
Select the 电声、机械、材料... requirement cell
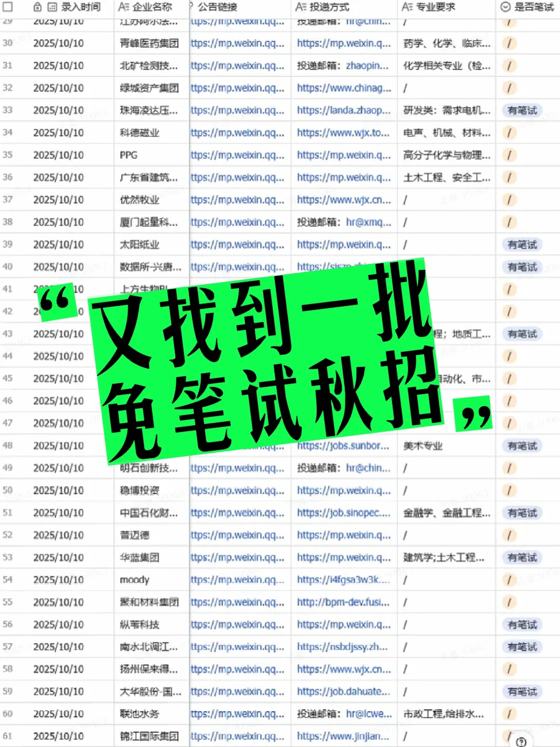tap(446, 133)
